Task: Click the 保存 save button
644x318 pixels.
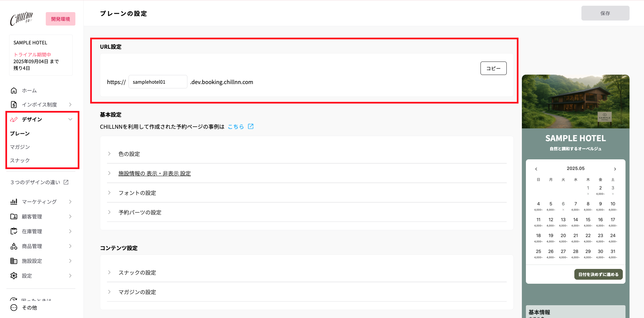Action: (605, 13)
